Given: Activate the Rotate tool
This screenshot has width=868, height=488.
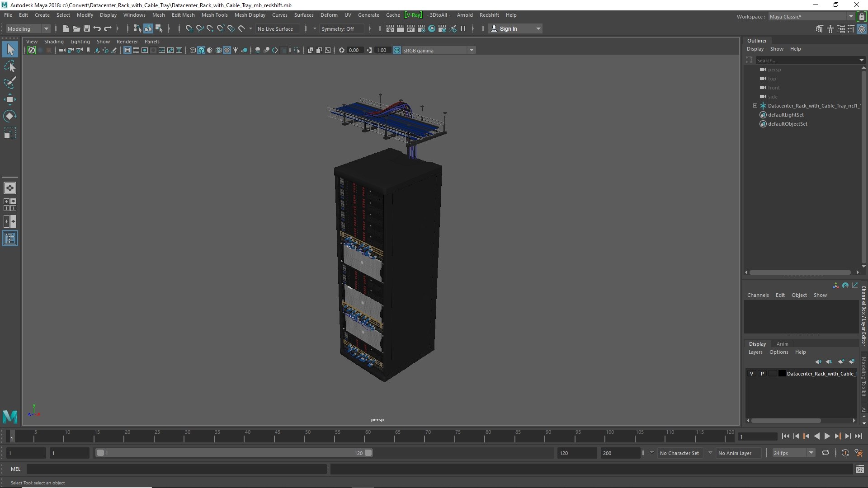Looking at the screenshot, I should pos(10,116).
